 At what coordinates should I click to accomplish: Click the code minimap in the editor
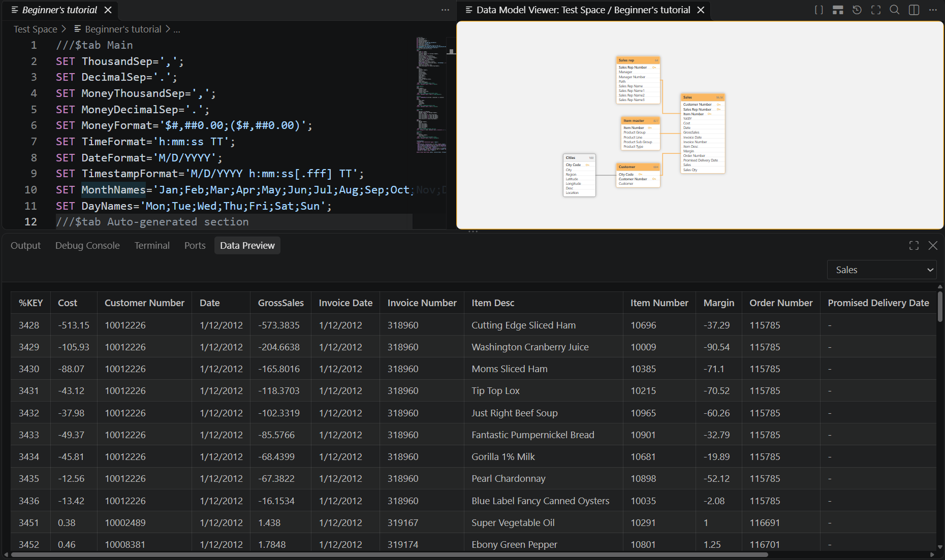point(431,94)
